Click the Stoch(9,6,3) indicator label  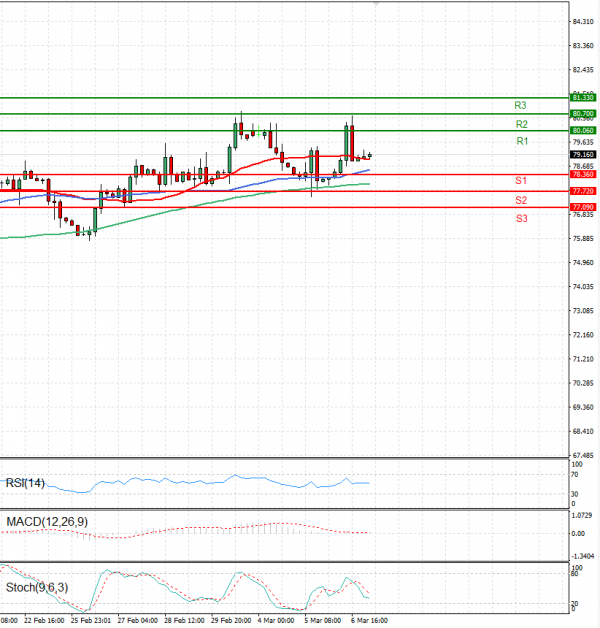(37, 588)
